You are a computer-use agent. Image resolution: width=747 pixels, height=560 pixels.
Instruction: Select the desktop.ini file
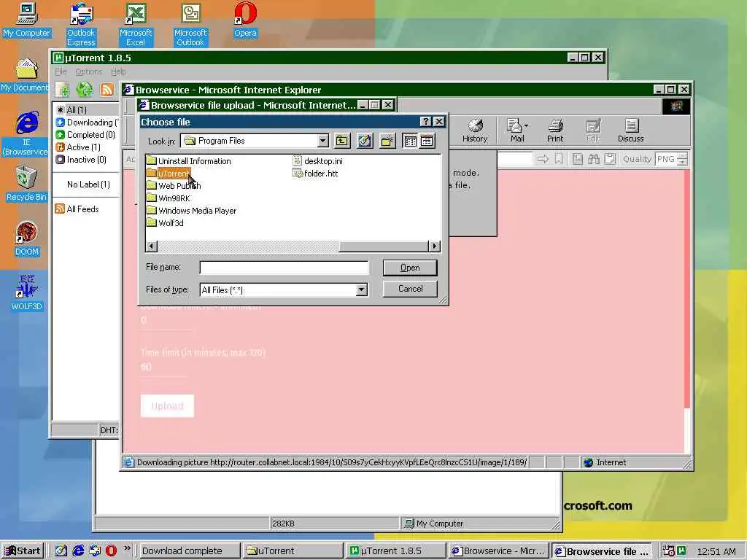(317, 161)
